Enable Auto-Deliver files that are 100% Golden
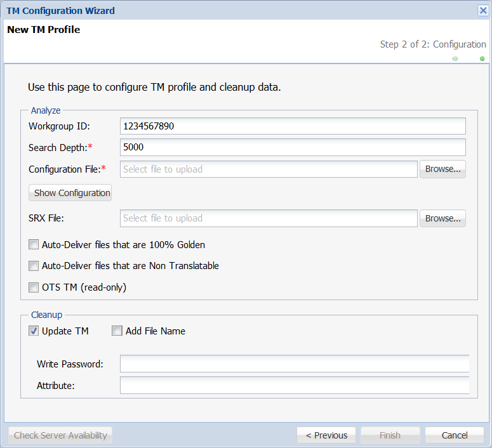The image size is (492, 448). point(34,244)
